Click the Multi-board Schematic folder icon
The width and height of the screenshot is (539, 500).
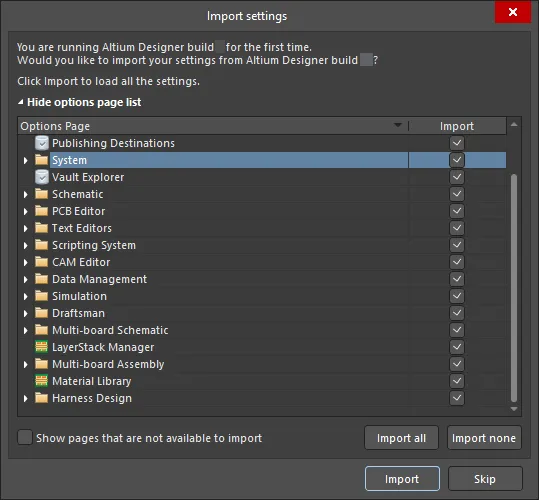click(x=42, y=330)
